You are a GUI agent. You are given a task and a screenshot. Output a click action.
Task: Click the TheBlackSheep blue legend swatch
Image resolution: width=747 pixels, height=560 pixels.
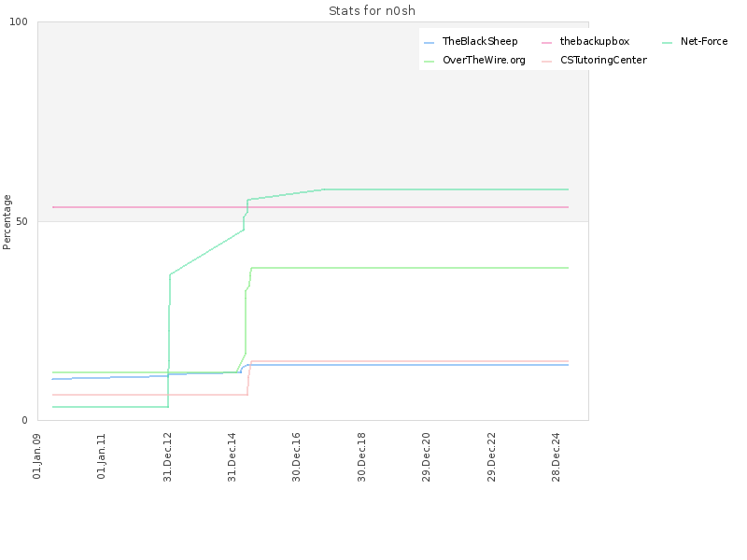click(x=429, y=43)
